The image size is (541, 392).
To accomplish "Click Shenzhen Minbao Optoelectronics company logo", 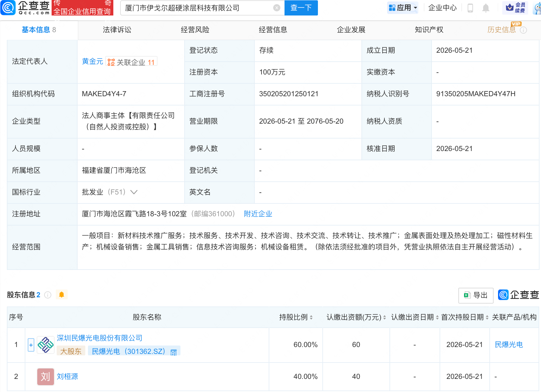I will coord(46,345).
